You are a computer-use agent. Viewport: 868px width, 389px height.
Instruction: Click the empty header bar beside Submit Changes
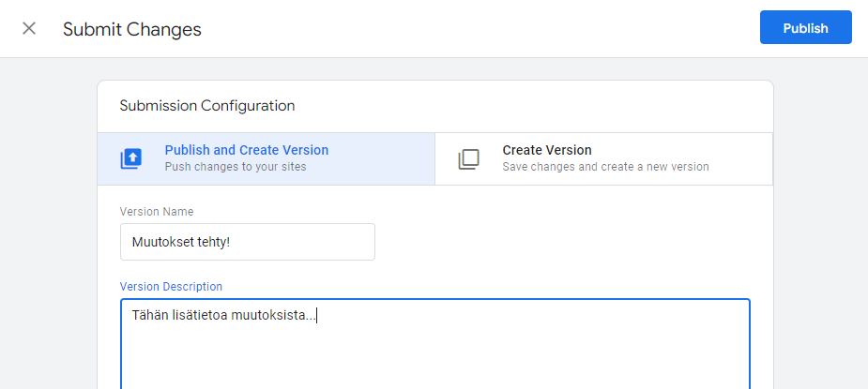coord(476,29)
